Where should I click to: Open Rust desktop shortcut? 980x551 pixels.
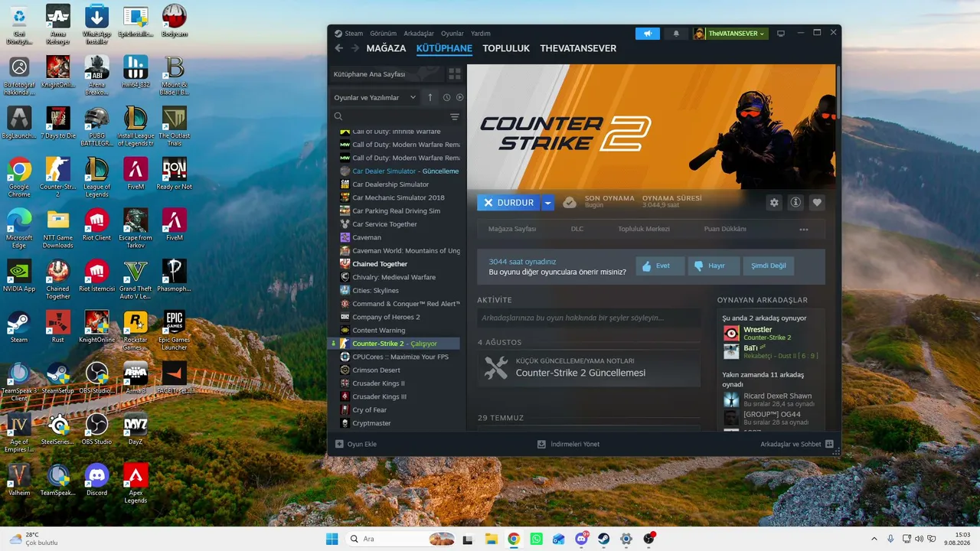[58, 327]
